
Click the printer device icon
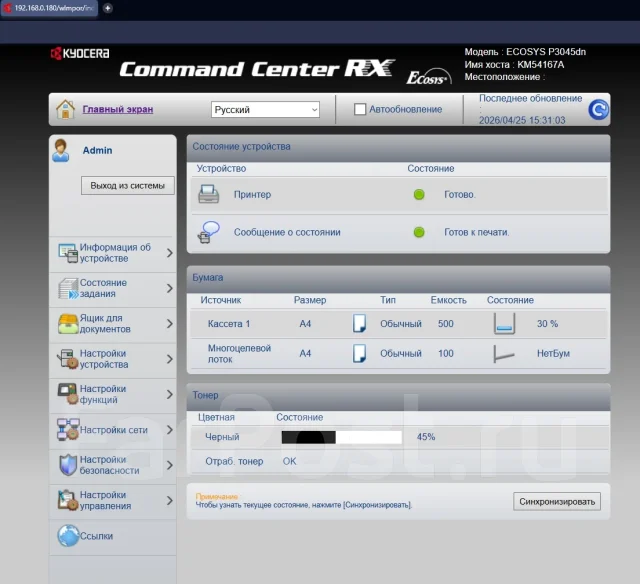pos(209,194)
